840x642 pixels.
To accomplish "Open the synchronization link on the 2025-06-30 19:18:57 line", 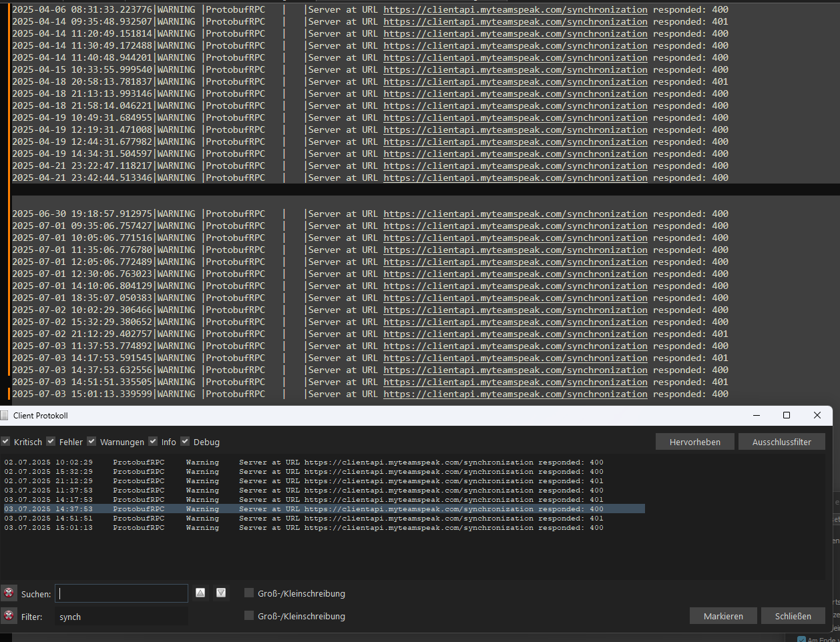I will click(515, 214).
